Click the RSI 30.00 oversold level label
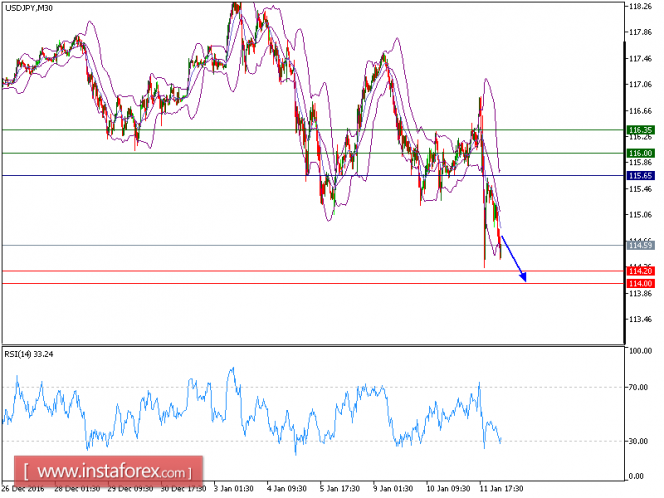Screen dimensions: 664x498 click(639, 441)
